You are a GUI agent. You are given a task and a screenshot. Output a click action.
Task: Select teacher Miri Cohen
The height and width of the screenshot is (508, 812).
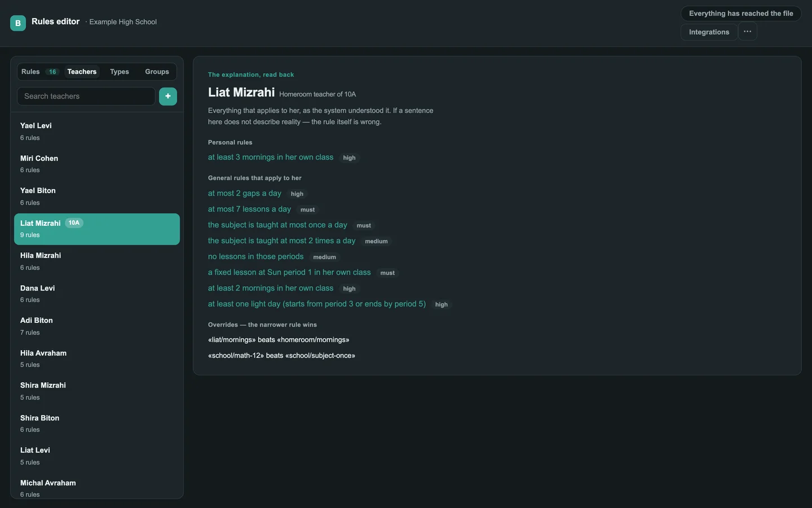click(97, 164)
